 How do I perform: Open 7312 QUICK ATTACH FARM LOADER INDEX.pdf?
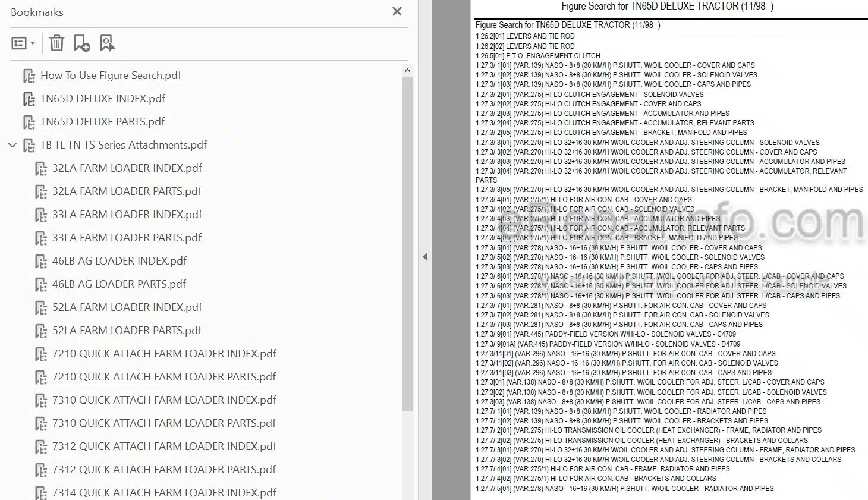pos(164,446)
